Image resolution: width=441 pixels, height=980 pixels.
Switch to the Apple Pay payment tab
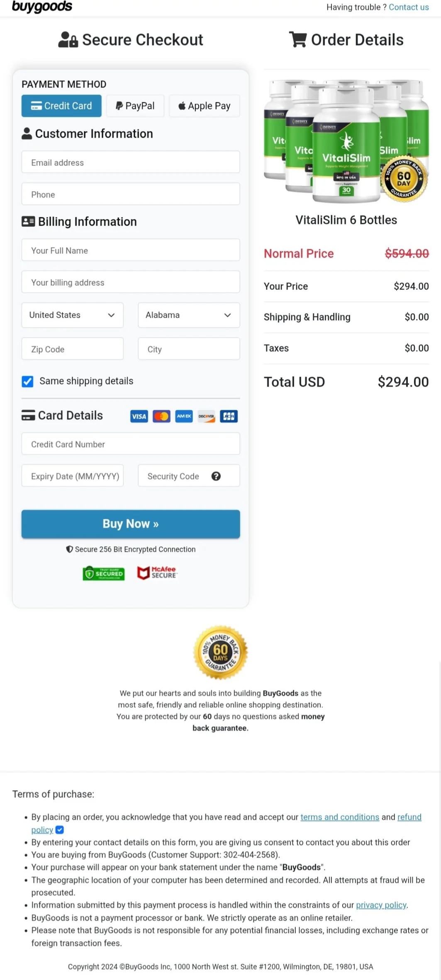pos(204,106)
